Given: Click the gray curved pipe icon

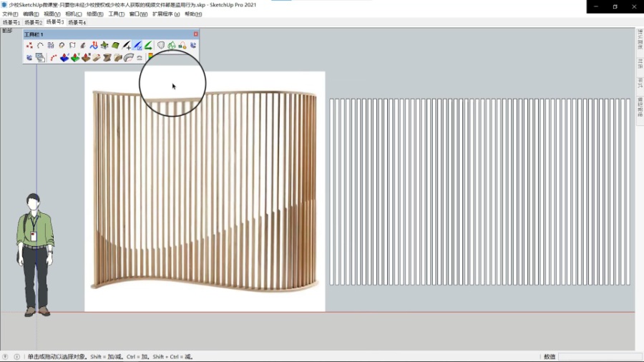Looking at the screenshot, I should (129, 58).
